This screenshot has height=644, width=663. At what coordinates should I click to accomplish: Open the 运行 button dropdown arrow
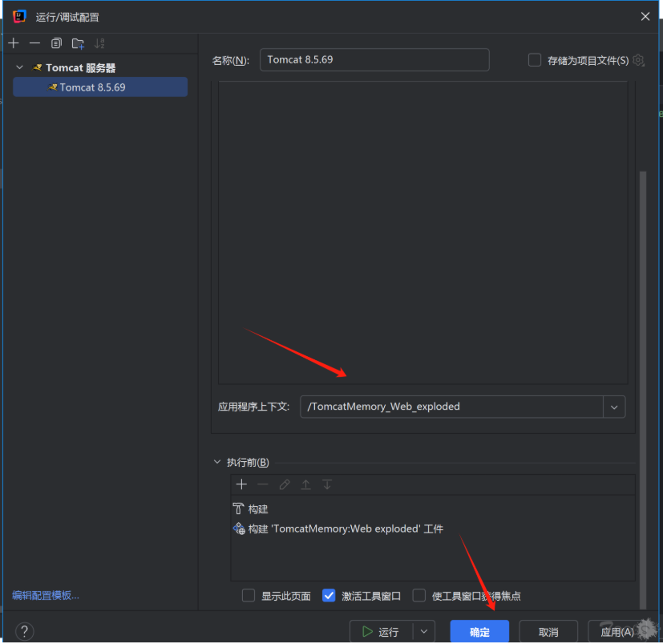[424, 632]
